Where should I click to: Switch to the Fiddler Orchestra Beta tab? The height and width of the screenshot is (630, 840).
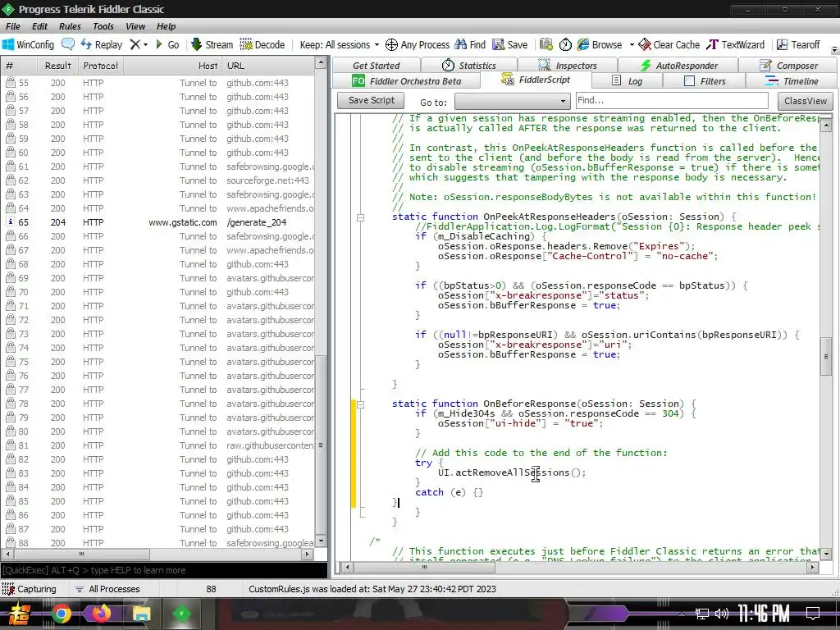tap(407, 81)
